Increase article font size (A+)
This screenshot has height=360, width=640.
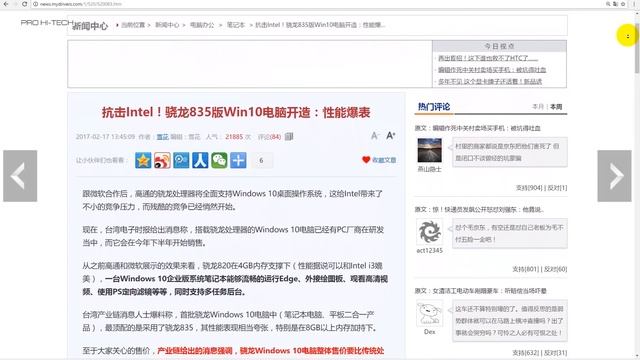click(x=391, y=136)
